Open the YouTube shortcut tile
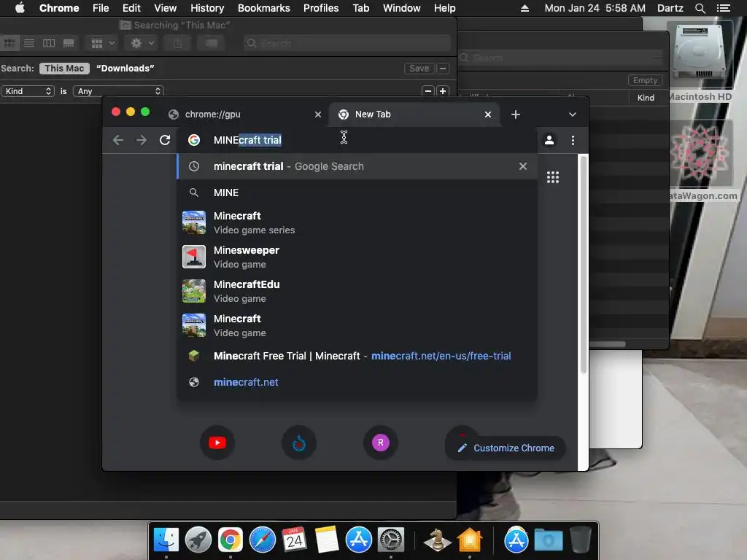Viewport: 747px width, 560px height. (x=217, y=443)
